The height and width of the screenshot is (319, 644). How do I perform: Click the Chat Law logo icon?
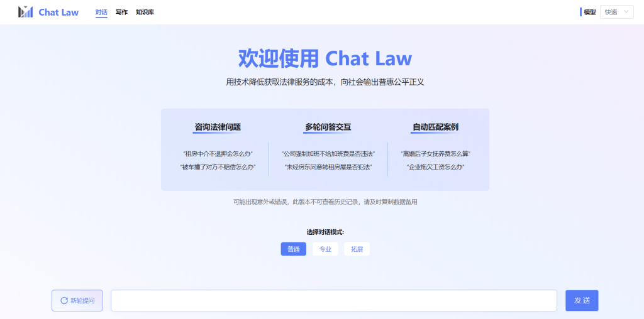[26, 12]
